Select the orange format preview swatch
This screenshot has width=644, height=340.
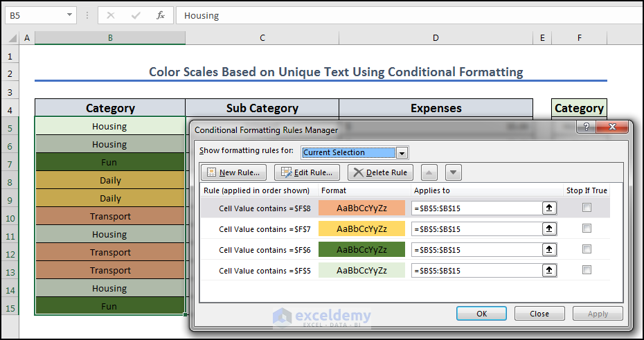pyautogui.click(x=361, y=208)
